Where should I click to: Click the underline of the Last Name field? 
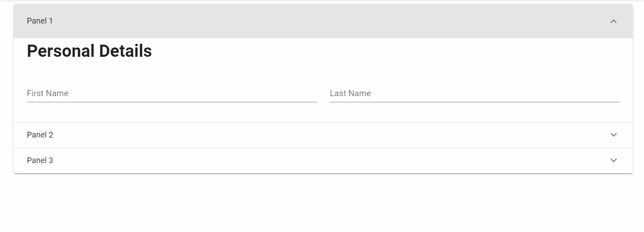coord(475,102)
